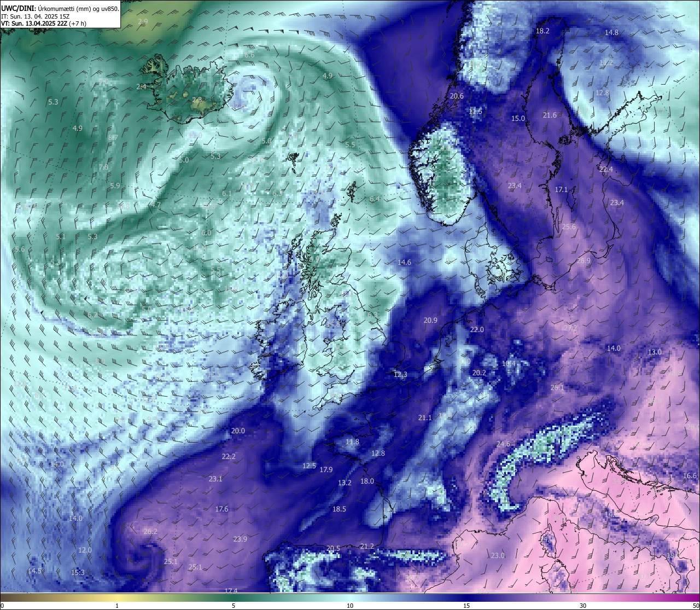This screenshot has height=610, width=700.
Task: Click the 21.2 value near the Pyrenees
Action: tap(367, 547)
